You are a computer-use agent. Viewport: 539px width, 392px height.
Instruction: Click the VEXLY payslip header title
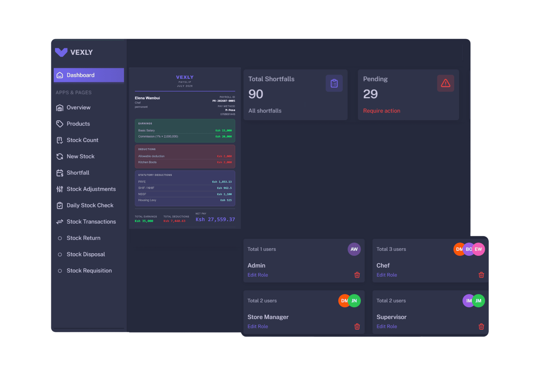185,77
